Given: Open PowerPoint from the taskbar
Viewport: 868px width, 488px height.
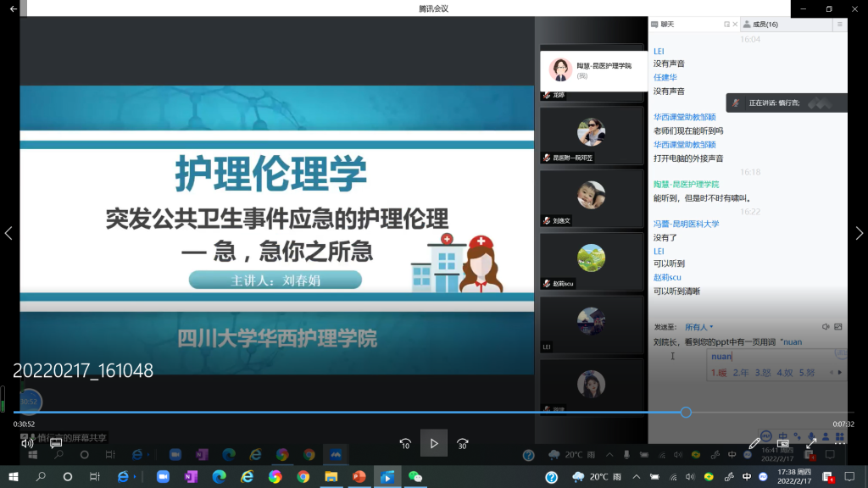Looking at the screenshot, I should [x=359, y=477].
